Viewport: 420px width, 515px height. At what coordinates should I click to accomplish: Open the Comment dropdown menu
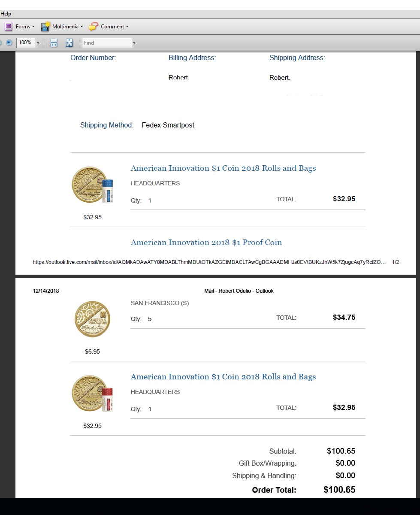[127, 27]
